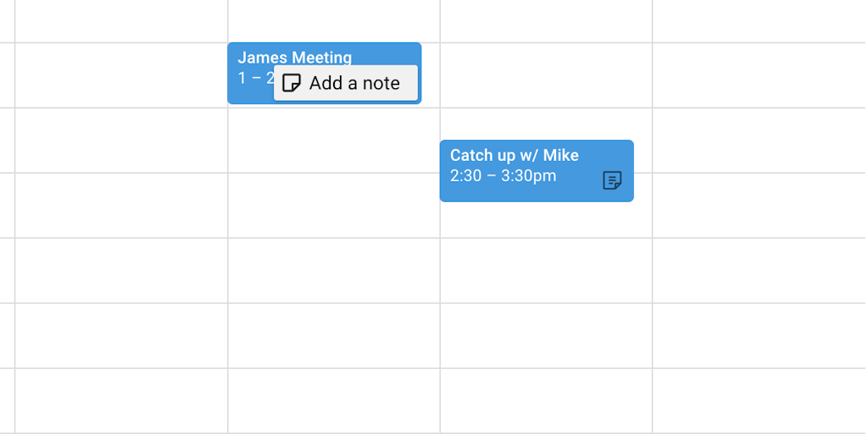Click the top-most partial cell above James Meeting
Image resolution: width=868 pixels, height=434 pixels.
click(x=333, y=20)
